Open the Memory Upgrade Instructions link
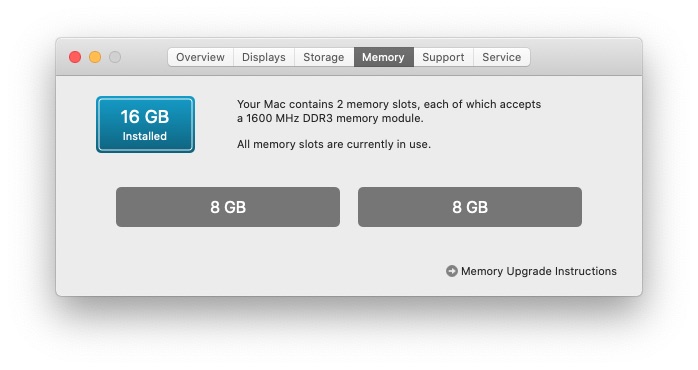 click(x=539, y=271)
